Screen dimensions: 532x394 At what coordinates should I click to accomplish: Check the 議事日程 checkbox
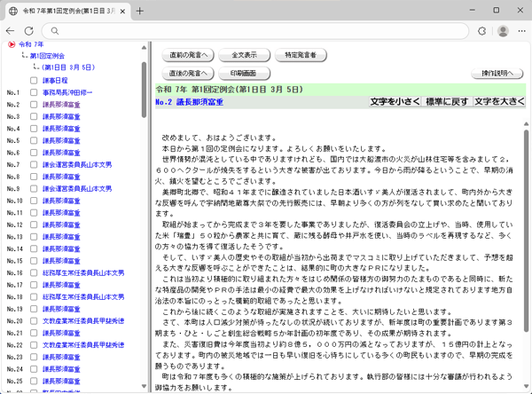click(x=34, y=81)
